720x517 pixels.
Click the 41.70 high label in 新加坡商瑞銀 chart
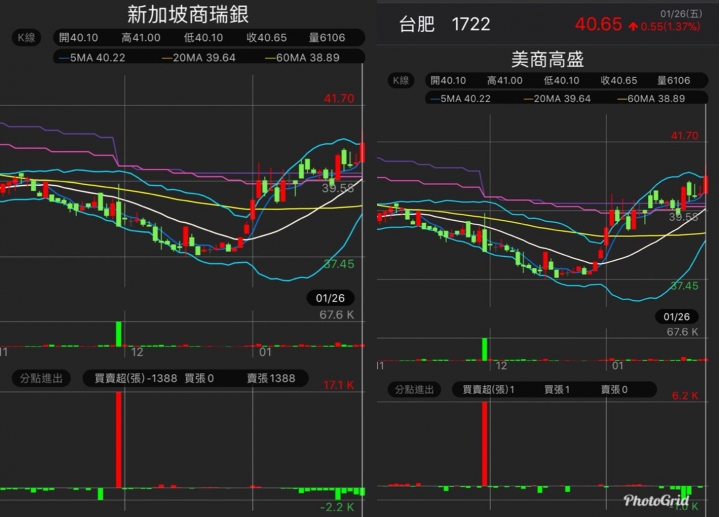pos(339,99)
